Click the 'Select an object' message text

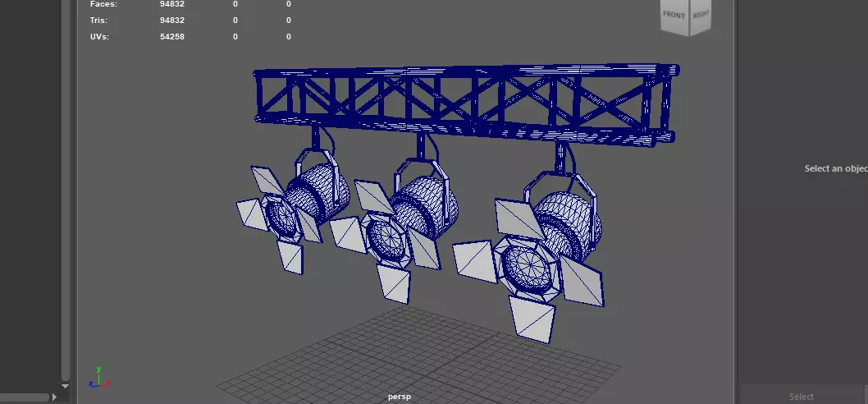pyautogui.click(x=836, y=168)
